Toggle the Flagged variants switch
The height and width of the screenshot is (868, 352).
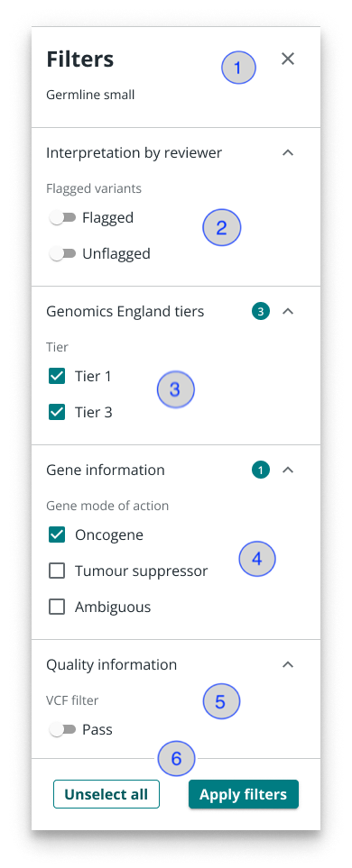62,218
